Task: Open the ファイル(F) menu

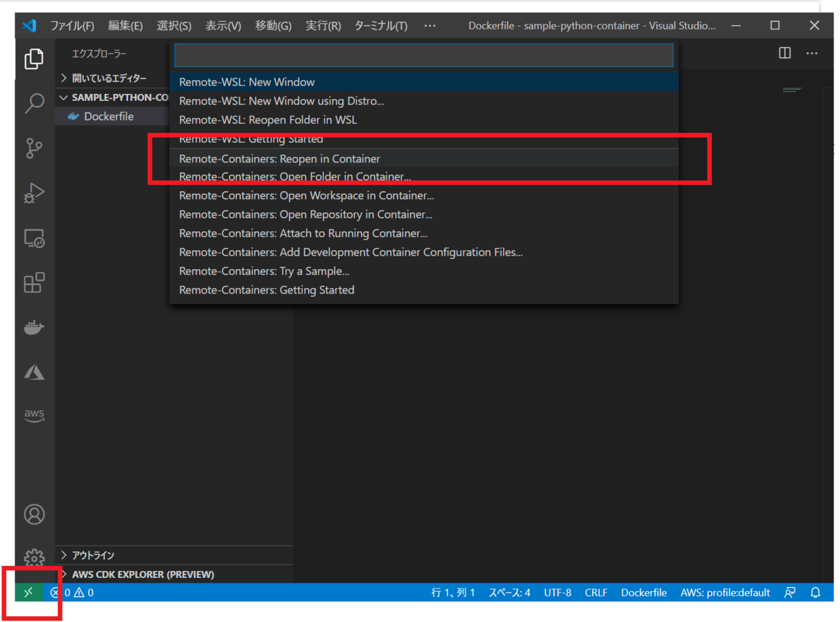Action: (72, 26)
